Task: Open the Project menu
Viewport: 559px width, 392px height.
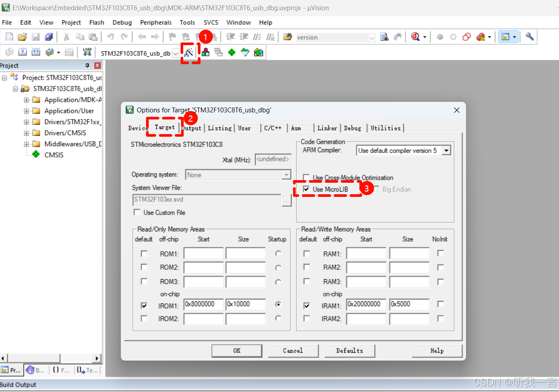Action: (x=71, y=23)
